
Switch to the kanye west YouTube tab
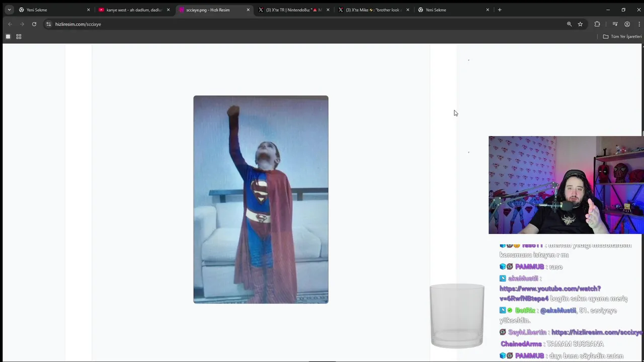(134, 10)
